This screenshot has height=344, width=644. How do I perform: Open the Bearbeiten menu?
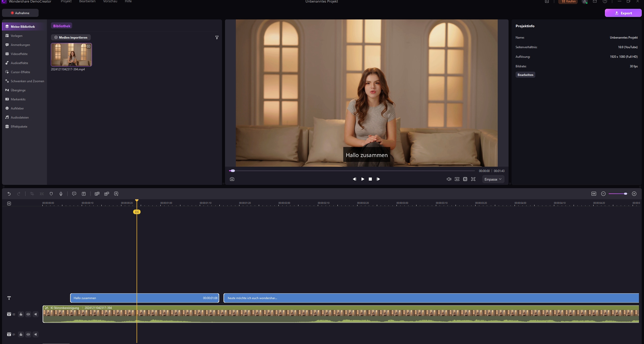coord(87,2)
